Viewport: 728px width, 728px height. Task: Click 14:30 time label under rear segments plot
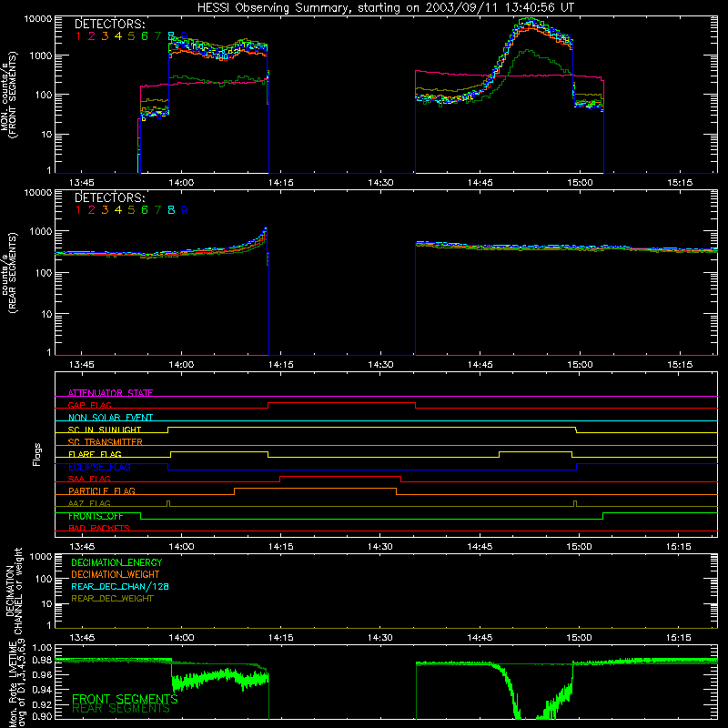click(x=380, y=365)
